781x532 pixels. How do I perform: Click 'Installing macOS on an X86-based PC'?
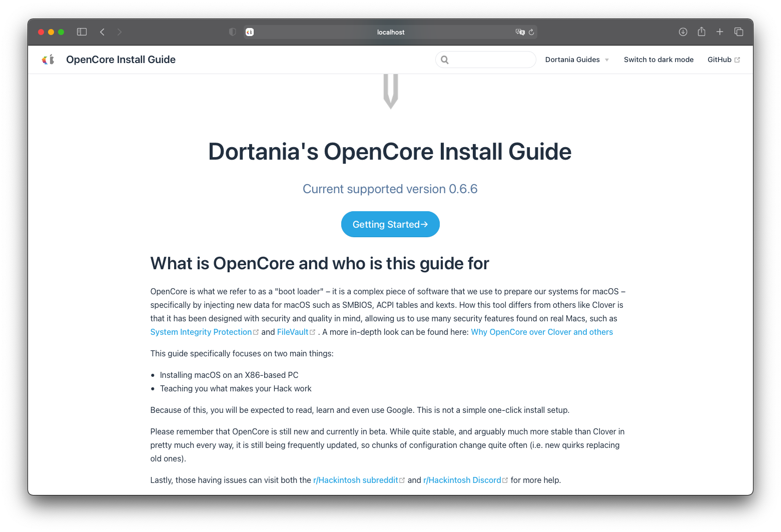click(x=229, y=375)
